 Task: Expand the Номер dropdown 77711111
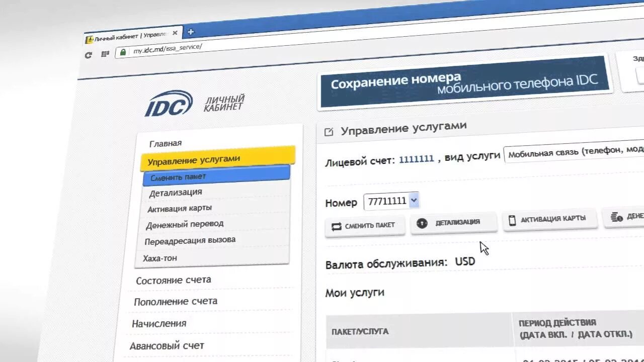click(391, 201)
